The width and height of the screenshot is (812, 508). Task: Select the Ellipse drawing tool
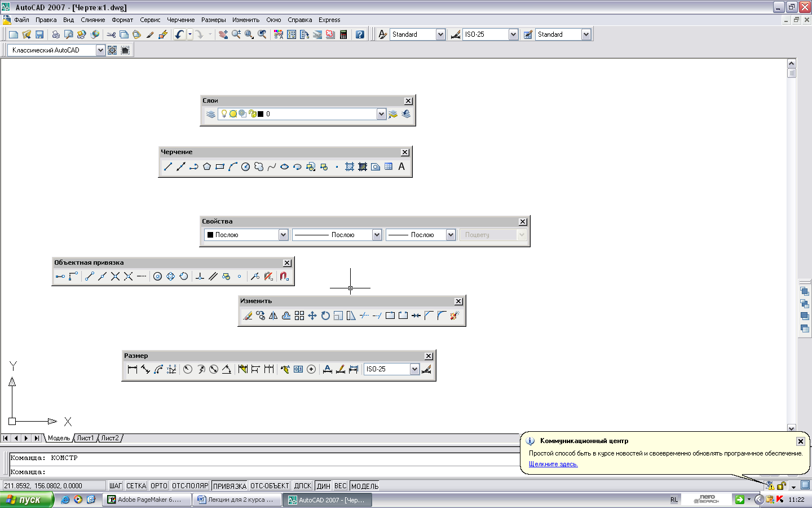[x=284, y=167]
